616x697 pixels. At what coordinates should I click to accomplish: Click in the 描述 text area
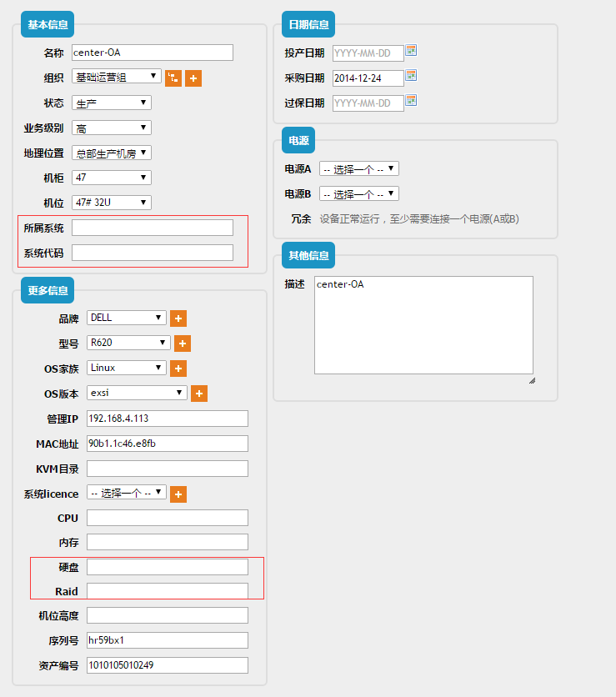click(x=423, y=325)
